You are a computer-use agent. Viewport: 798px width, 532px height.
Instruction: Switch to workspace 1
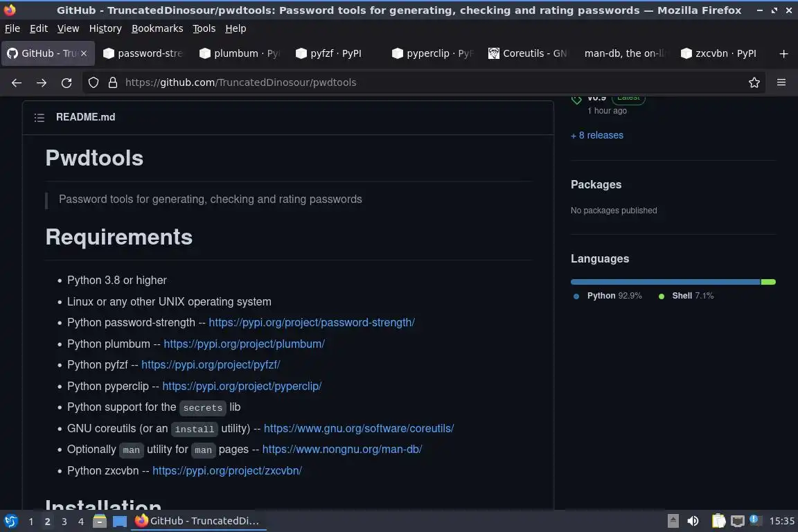click(31, 522)
